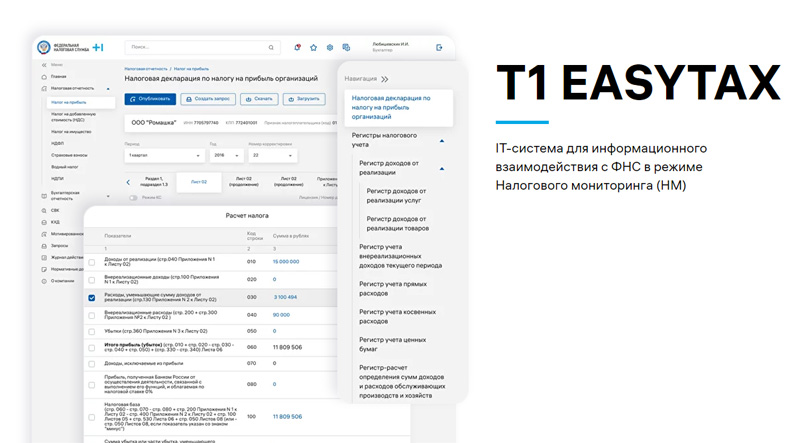The width and height of the screenshot is (800, 443).
Task: Open the Год dropdown showing 2016
Action: pyautogui.click(x=226, y=155)
